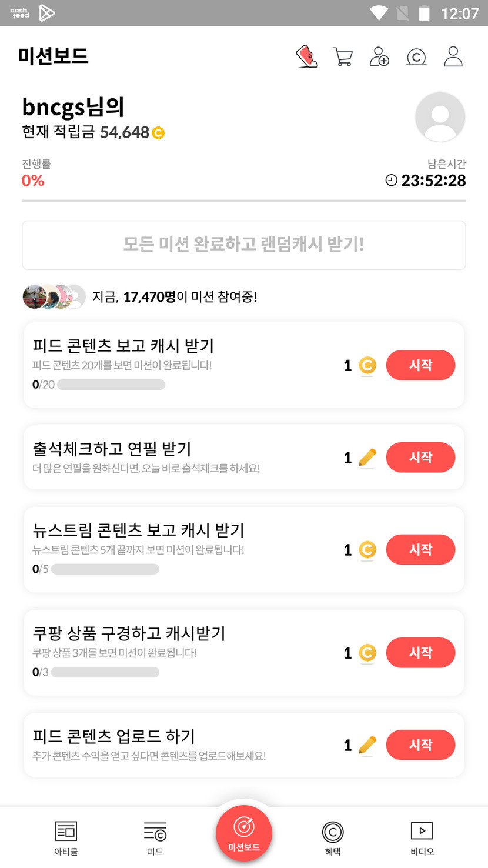This screenshot has width=488, height=868.
Task: Open the cash coin icon in header
Action: coord(416,56)
